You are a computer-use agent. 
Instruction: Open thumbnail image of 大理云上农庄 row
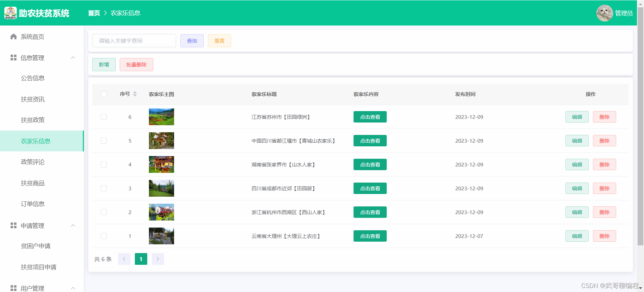(x=161, y=236)
